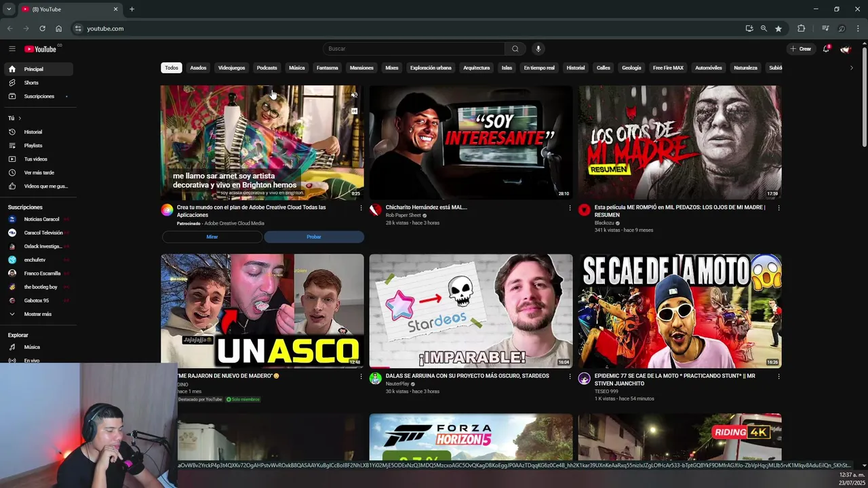The image size is (868, 488).
Task: Unmute the Adobe ad preview
Action: tap(354, 95)
